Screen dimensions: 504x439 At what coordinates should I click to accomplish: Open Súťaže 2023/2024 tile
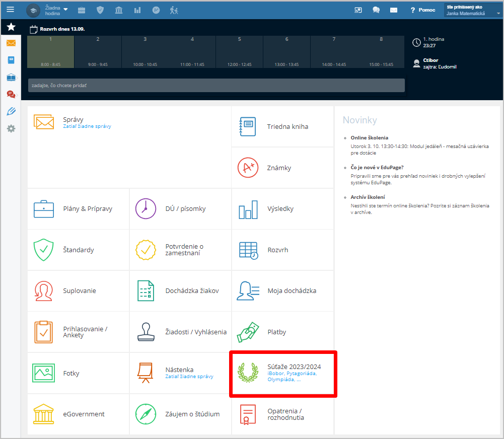click(x=283, y=374)
